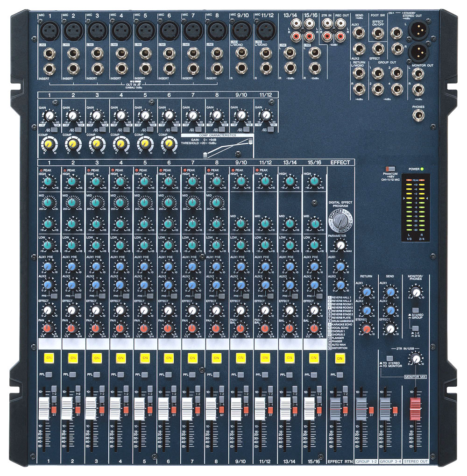Click the channel 3 HIGH EQ knob
The height and width of the screenshot is (476, 467).
[x=96, y=182]
